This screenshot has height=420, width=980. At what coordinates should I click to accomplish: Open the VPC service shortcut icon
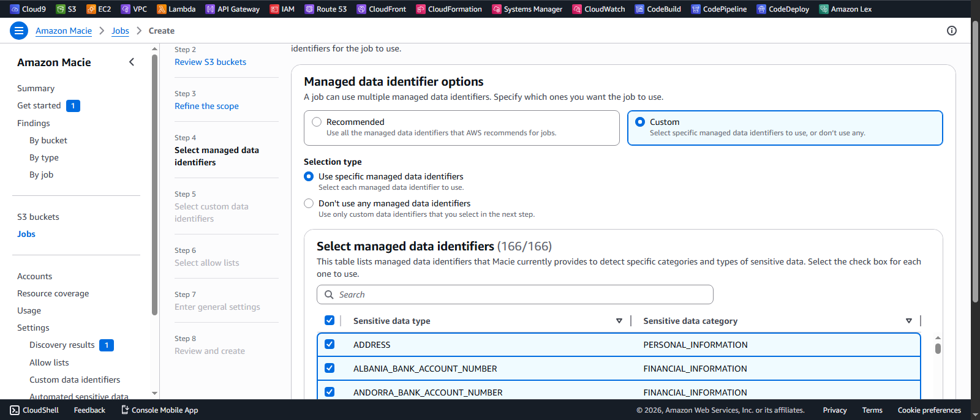click(126, 9)
